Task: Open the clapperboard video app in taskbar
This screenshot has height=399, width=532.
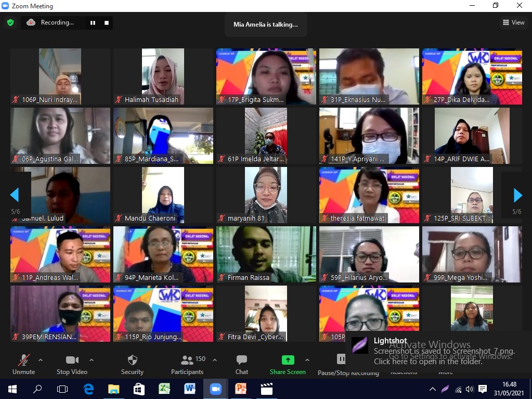Action: (266, 389)
